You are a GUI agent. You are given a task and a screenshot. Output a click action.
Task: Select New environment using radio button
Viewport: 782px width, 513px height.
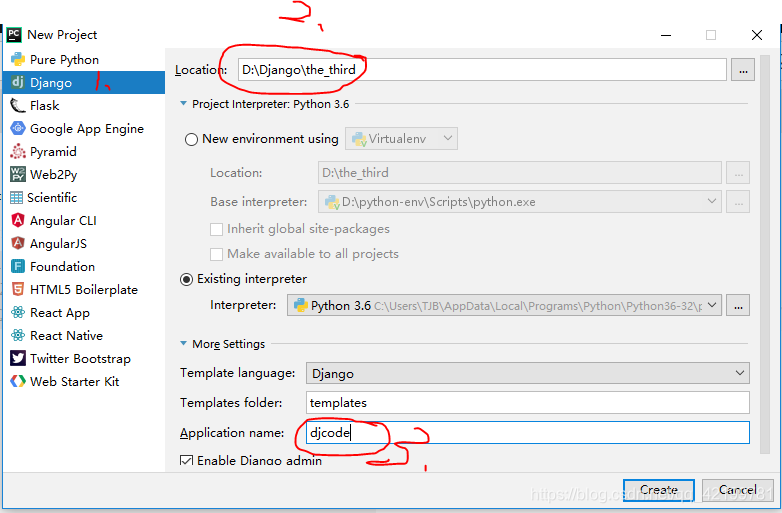(192, 139)
